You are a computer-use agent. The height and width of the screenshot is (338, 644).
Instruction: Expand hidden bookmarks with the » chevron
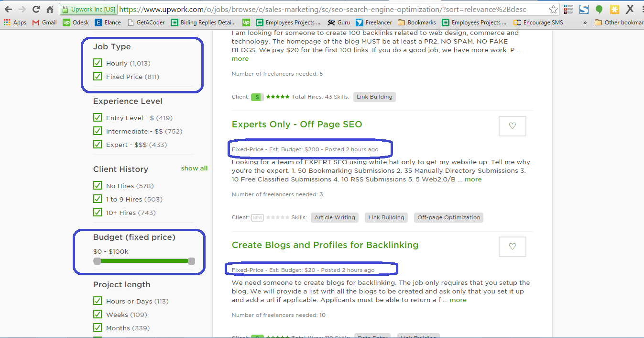[x=585, y=23]
